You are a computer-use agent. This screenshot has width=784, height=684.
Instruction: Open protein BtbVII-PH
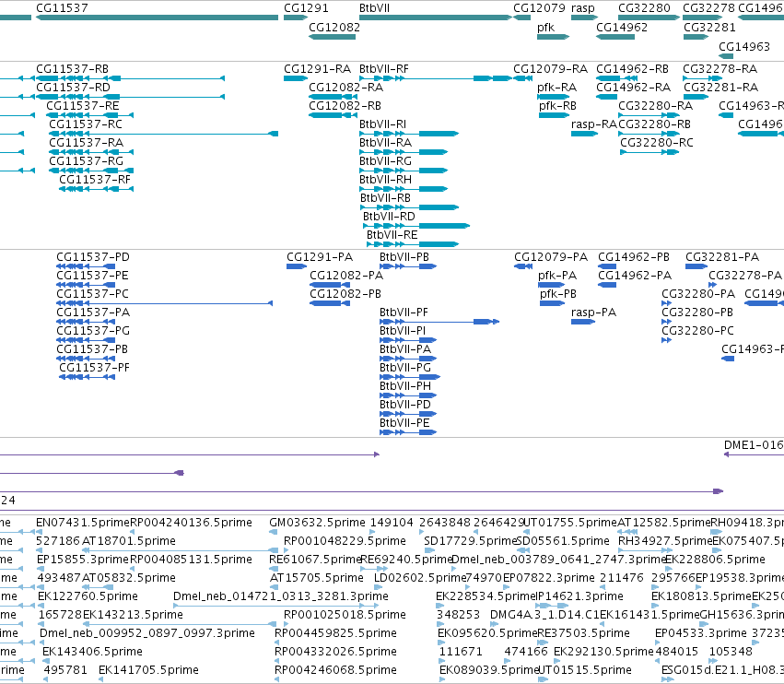(x=408, y=395)
